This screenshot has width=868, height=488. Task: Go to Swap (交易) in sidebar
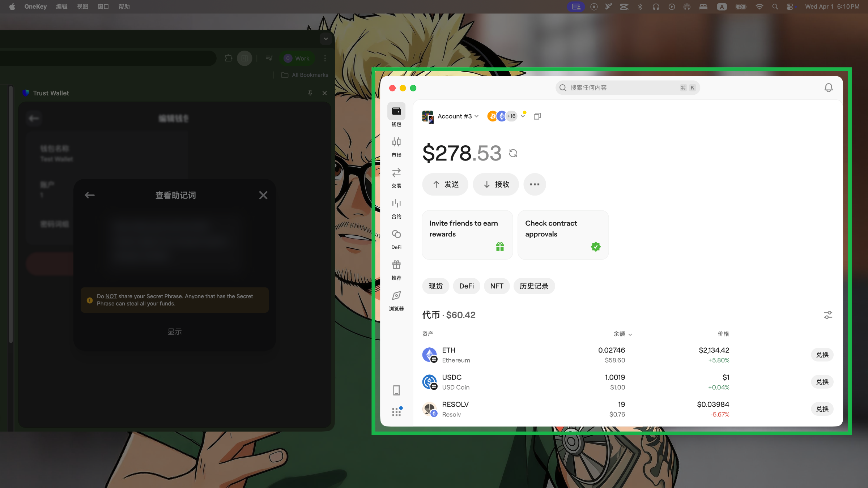tap(396, 177)
